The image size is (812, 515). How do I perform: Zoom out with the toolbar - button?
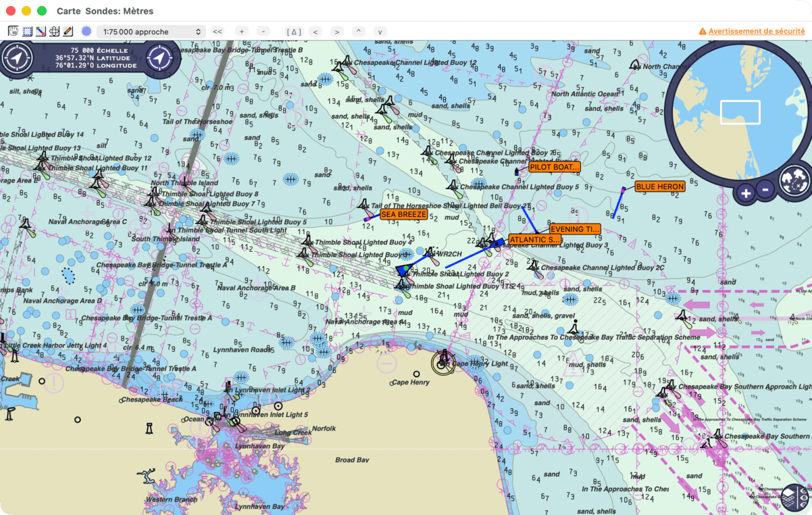[264, 32]
